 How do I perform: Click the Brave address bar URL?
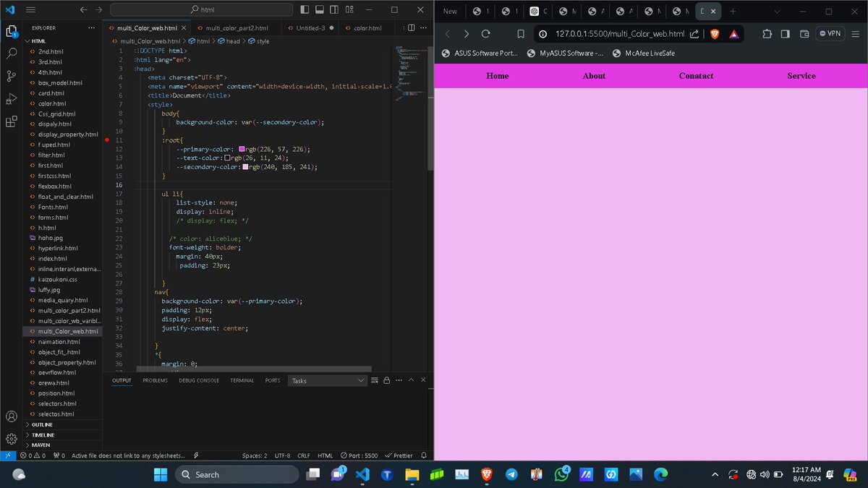pos(620,34)
